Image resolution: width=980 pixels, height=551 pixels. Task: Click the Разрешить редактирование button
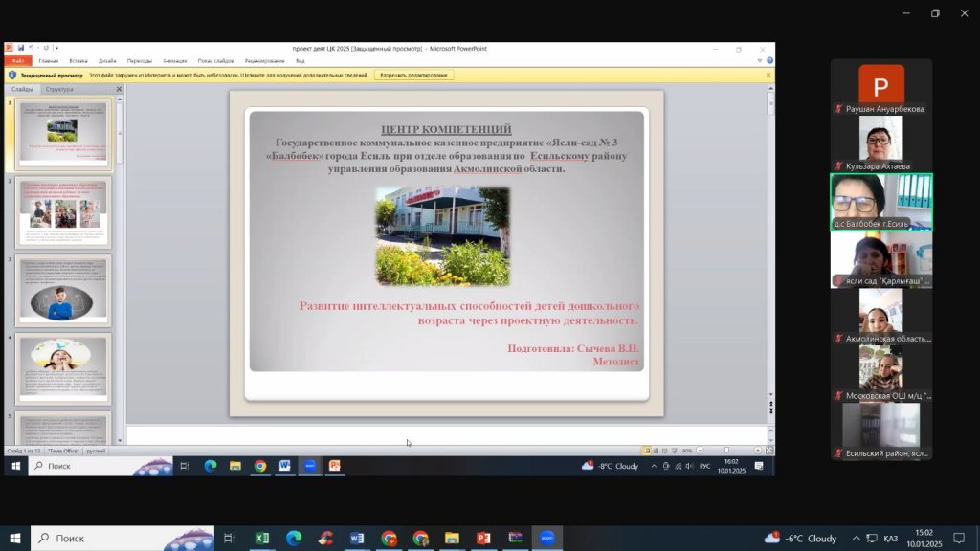[x=413, y=75]
